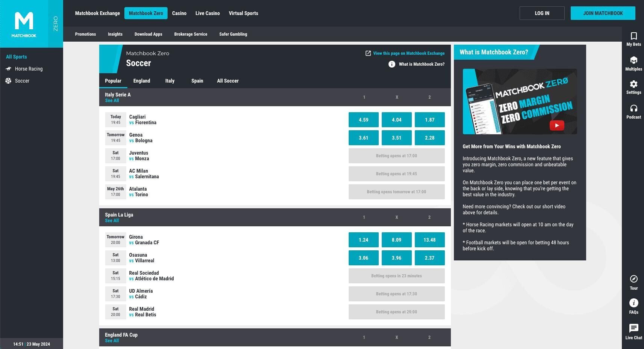Click View this page on Matchbook Exchange
This screenshot has height=349, width=644.
click(409, 53)
